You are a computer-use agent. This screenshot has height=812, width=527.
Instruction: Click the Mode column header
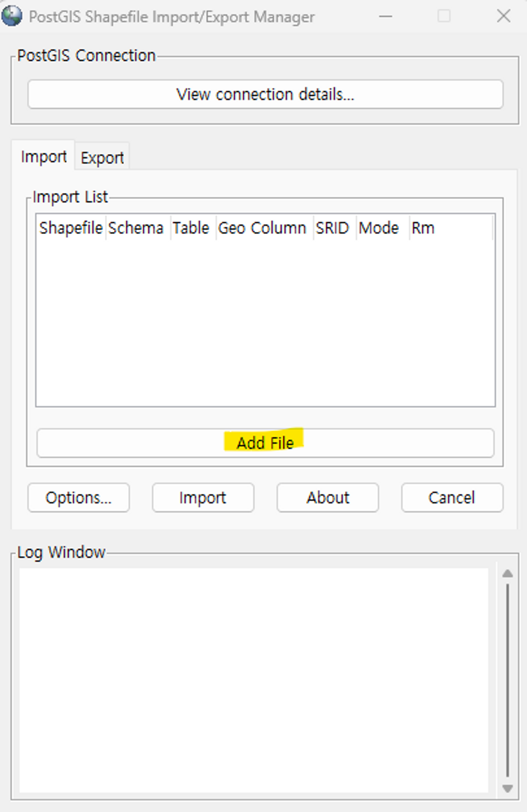[383, 227]
